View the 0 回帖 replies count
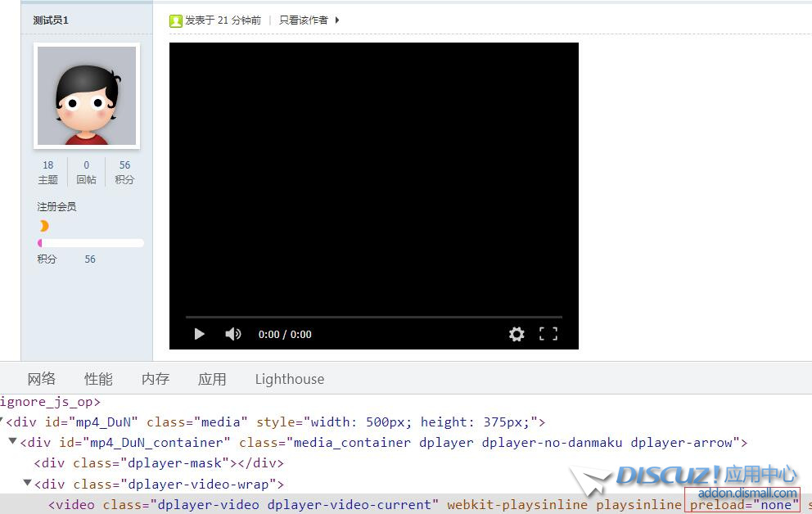The width and height of the screenshot is (812, 514). click(x=86, y=172)
